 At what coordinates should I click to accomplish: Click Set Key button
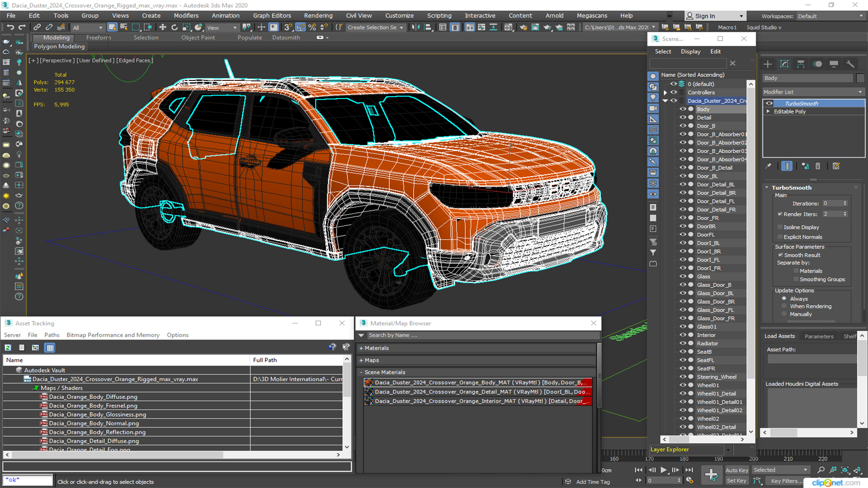point(736,480)
